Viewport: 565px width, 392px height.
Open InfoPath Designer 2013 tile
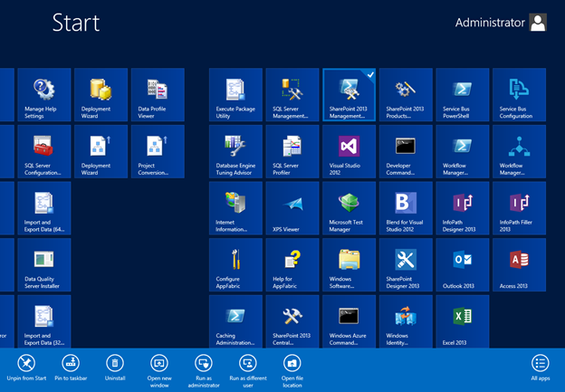[x=463, y=208]
